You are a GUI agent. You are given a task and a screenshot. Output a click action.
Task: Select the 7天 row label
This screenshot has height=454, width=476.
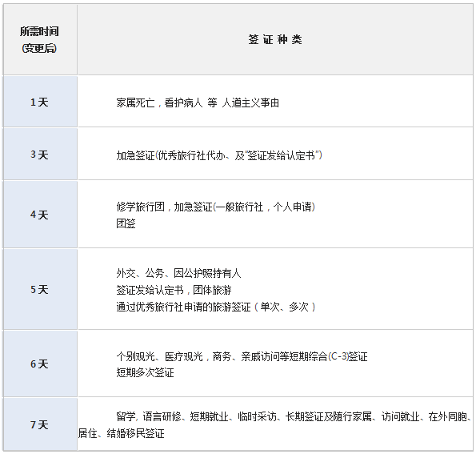39,424
